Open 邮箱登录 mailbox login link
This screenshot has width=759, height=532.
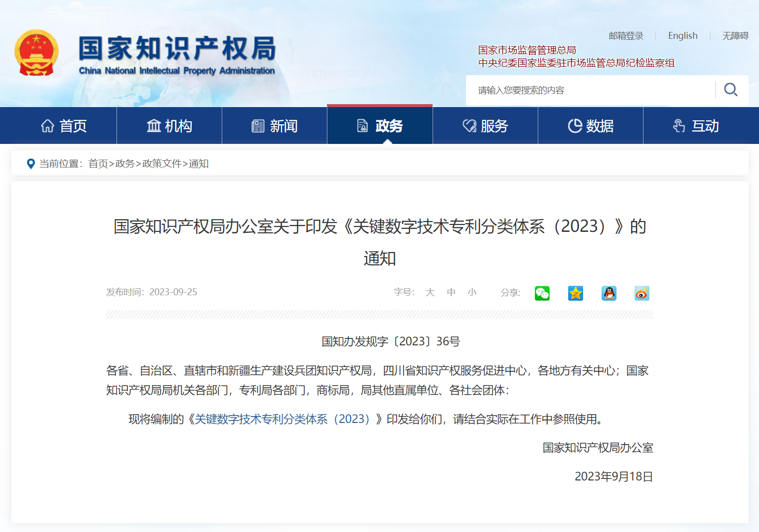626,36
